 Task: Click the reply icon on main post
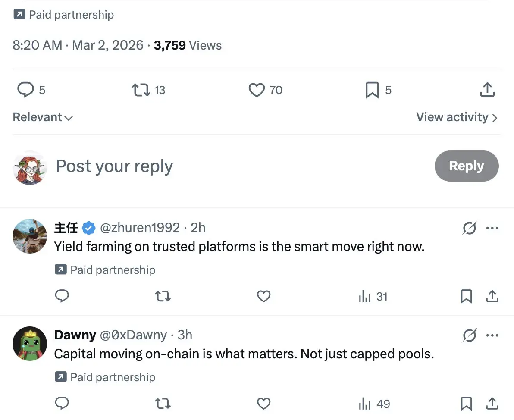25,90
